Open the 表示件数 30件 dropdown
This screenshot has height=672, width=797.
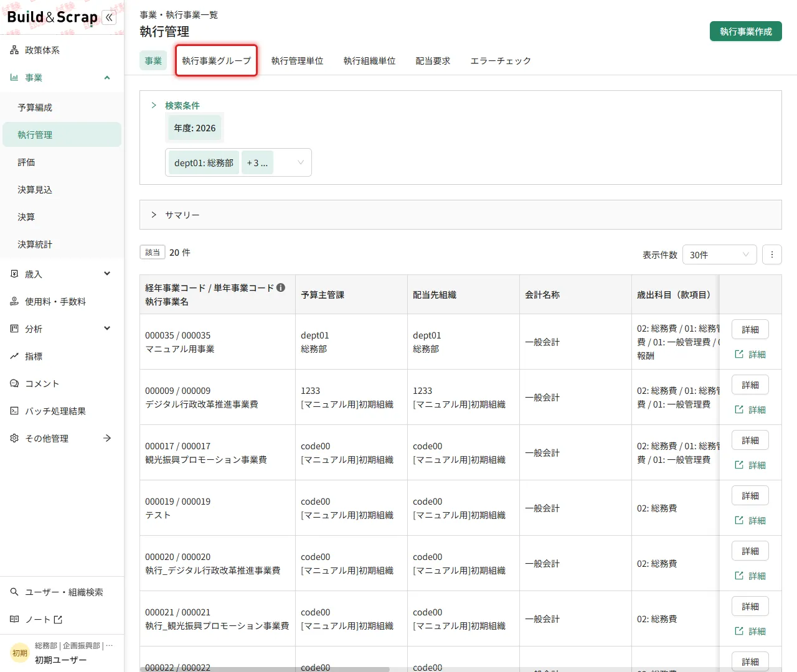tap(720, 254)
